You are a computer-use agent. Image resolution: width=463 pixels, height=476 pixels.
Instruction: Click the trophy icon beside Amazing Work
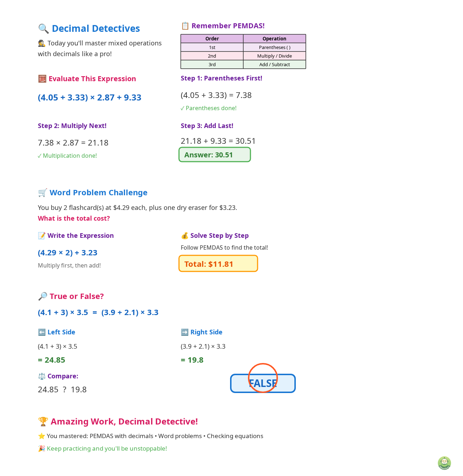(x=43, y=422)
